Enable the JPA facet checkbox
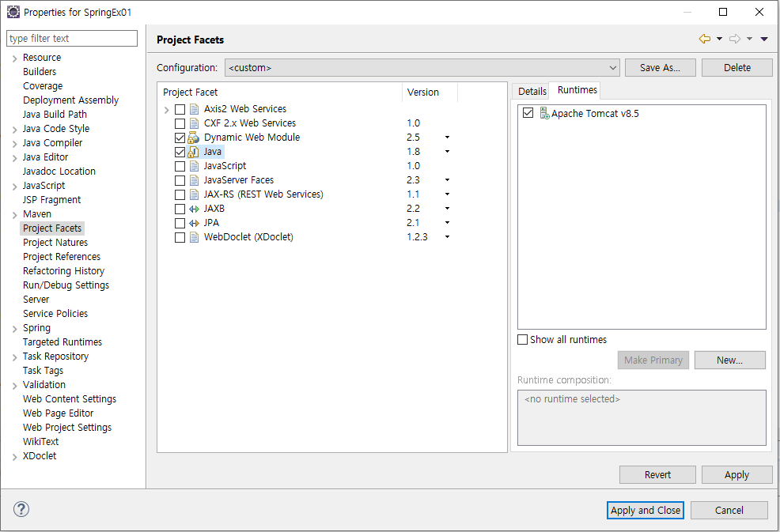The height and width of the screenshot is (532, 780). (x=180, y=223)
